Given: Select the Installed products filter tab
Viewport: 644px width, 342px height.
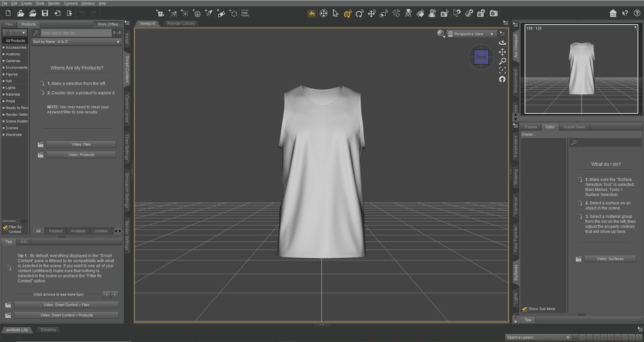Looking at the screenshot, I should point(55,231).
